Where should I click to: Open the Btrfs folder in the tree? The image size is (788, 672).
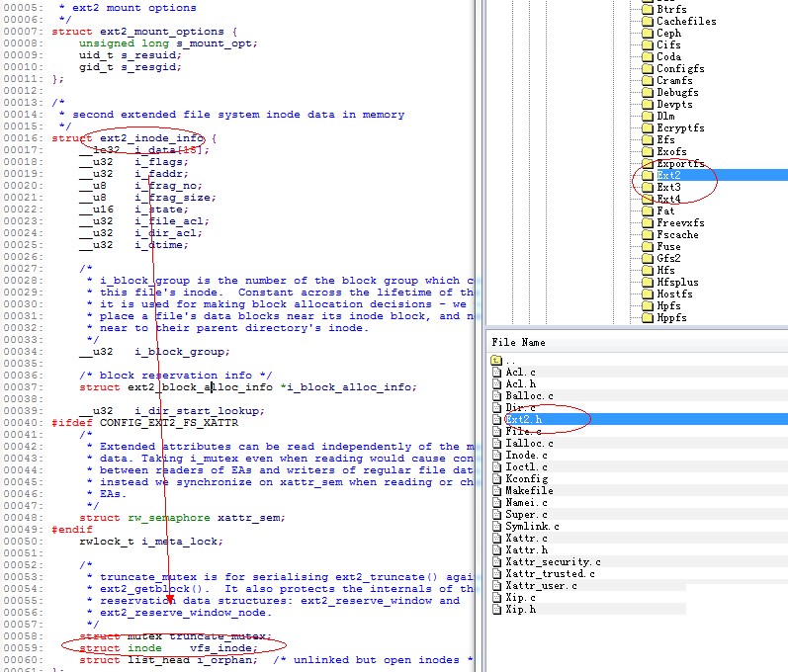click(x=671, y=9)
